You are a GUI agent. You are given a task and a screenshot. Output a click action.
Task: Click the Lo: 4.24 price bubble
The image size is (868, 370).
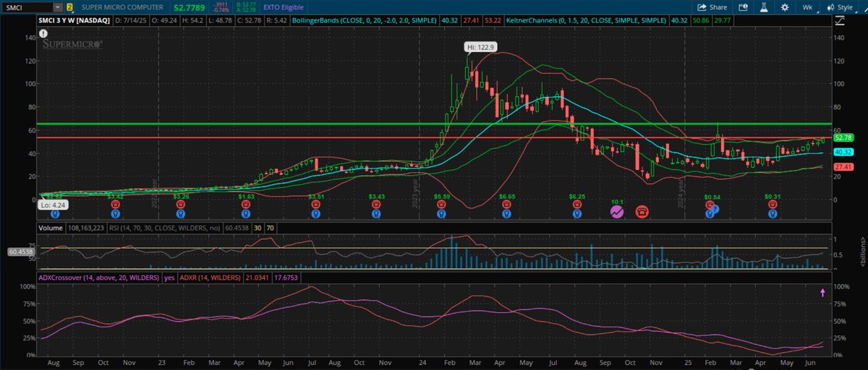click(52, 205)
